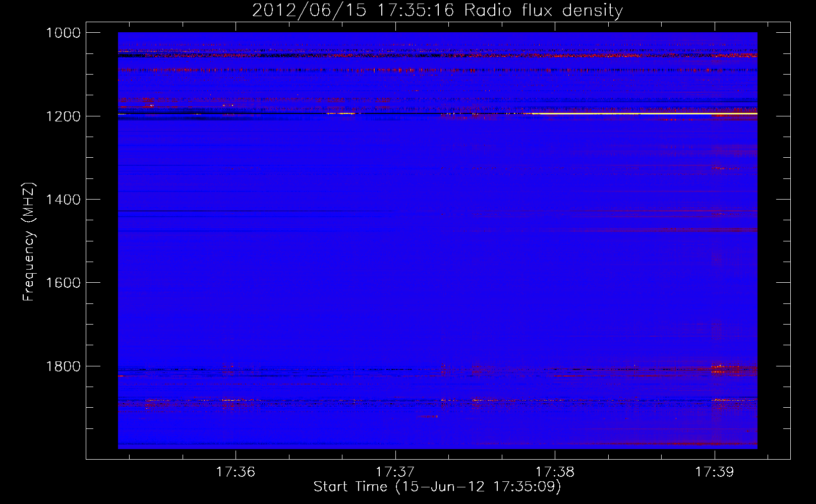816x504 pixels.
Task: Click the 17:38 time tick label
Action: (555, 472)
